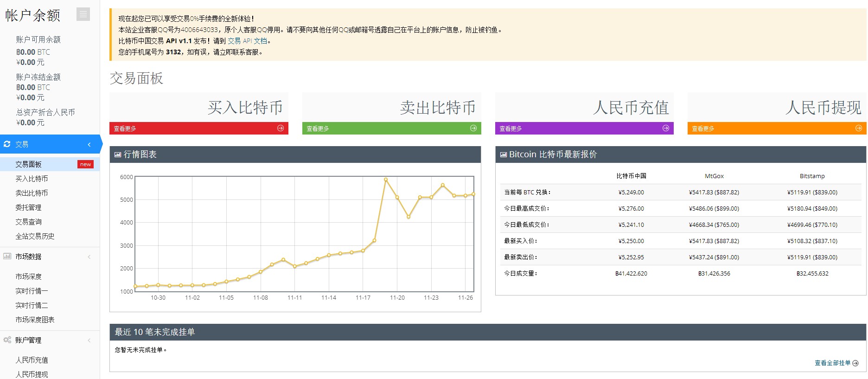Viewport: 868px width, 379px height.
Task: Click the peak data point on price chart
Action: tap(386, 180)
